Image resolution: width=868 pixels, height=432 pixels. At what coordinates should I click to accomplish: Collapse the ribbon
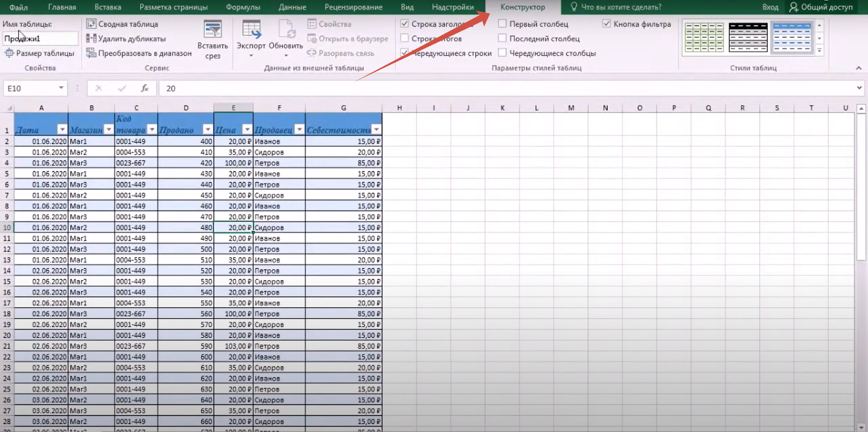[859, 68]
